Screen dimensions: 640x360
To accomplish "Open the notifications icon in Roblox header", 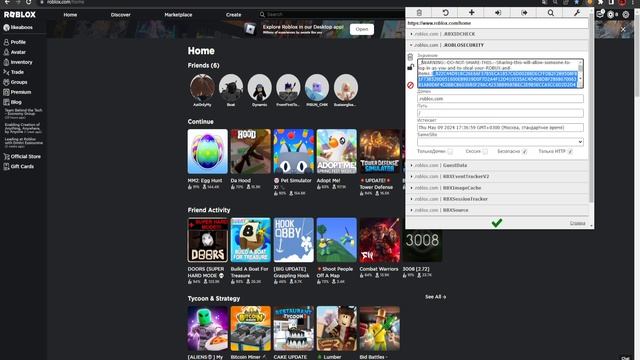I will [x=600, y=14].
